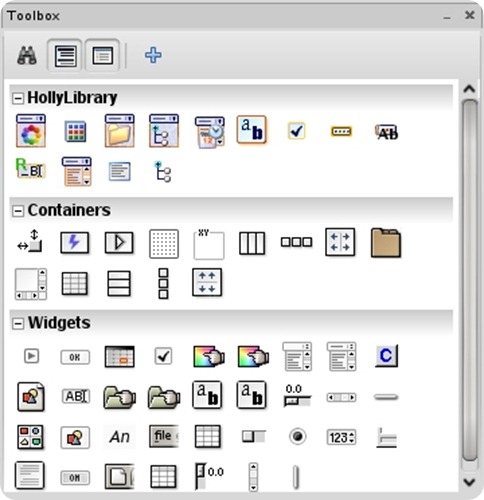Select the CheckButton widget in Widgets

[x=163, y=356]
